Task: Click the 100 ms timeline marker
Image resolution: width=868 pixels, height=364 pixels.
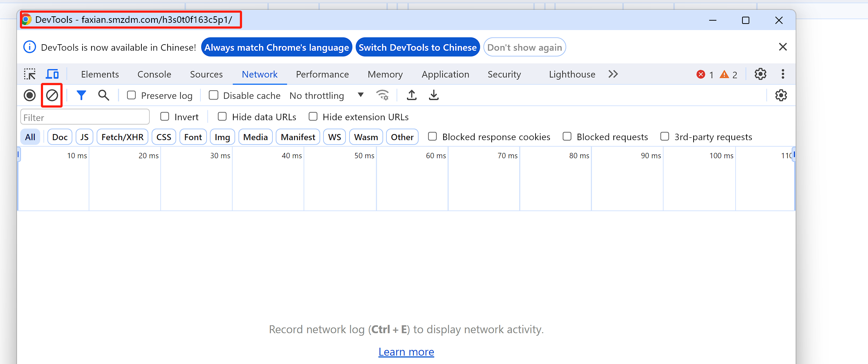Action: pyautogui.click(x=721, y=155)
